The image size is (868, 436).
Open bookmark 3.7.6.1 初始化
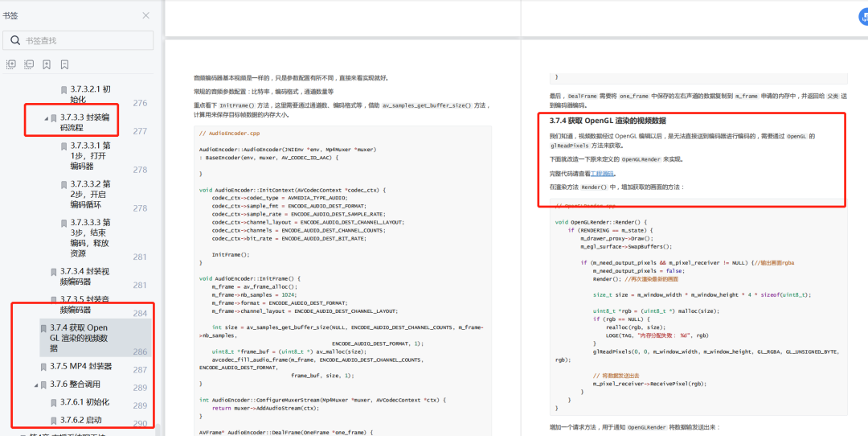(84, 402)
